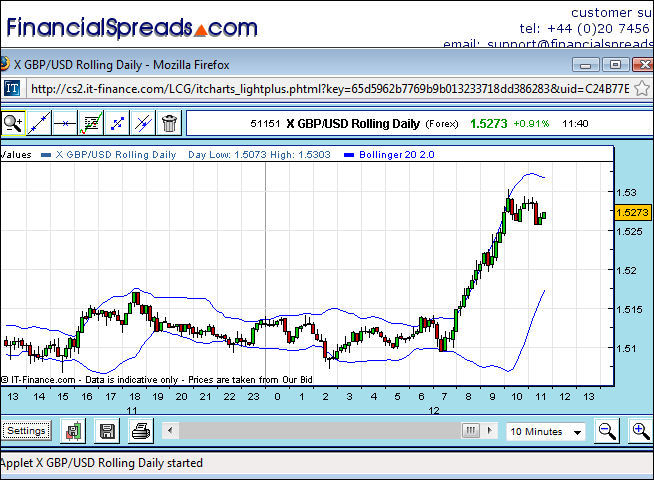
Task: Click the zoom in magnifier icon
Action: click(x=641, y=431)
